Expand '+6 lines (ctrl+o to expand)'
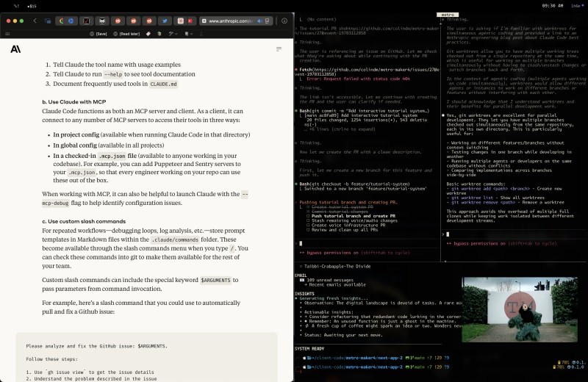The image size is (588, 382). (x=340, y=129)
